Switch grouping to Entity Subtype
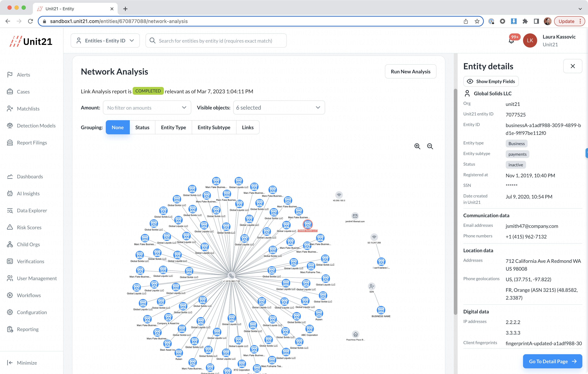 [214, 127]
